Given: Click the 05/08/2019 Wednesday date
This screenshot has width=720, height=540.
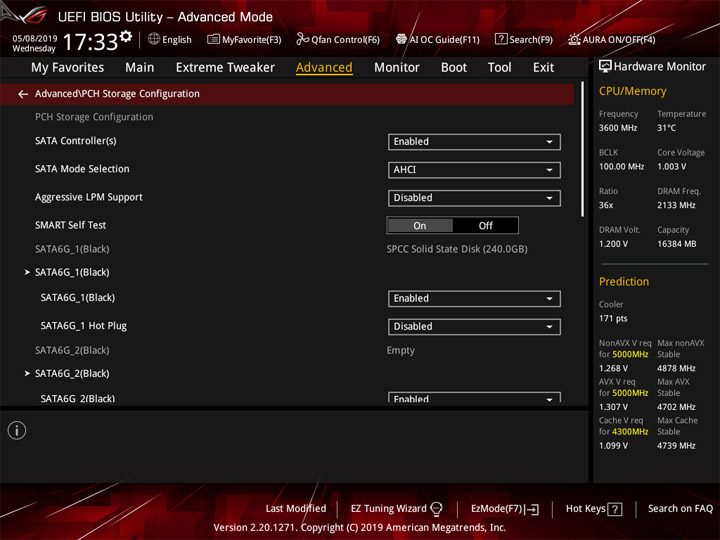Looking at the screenshot, I should [x=34, y=43].
